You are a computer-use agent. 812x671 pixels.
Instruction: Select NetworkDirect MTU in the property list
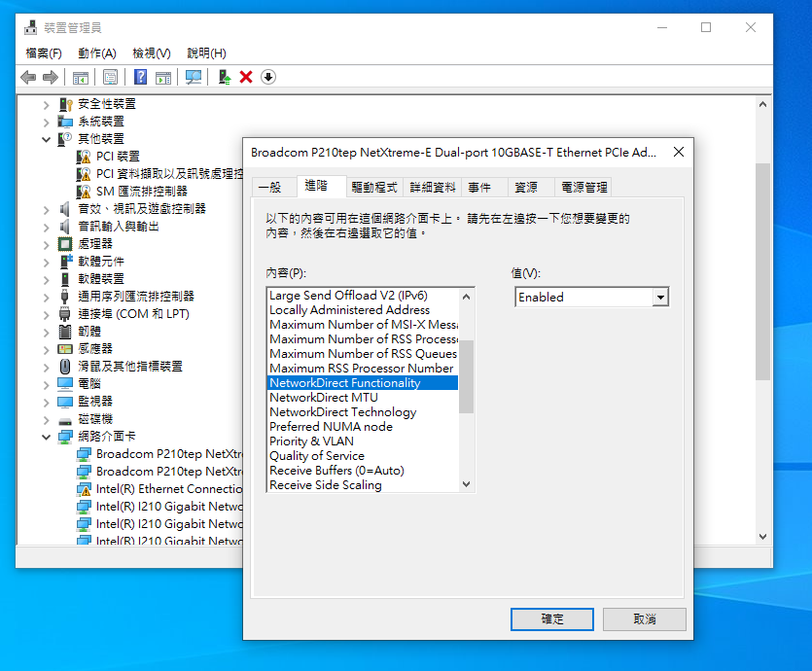[324, 398]
